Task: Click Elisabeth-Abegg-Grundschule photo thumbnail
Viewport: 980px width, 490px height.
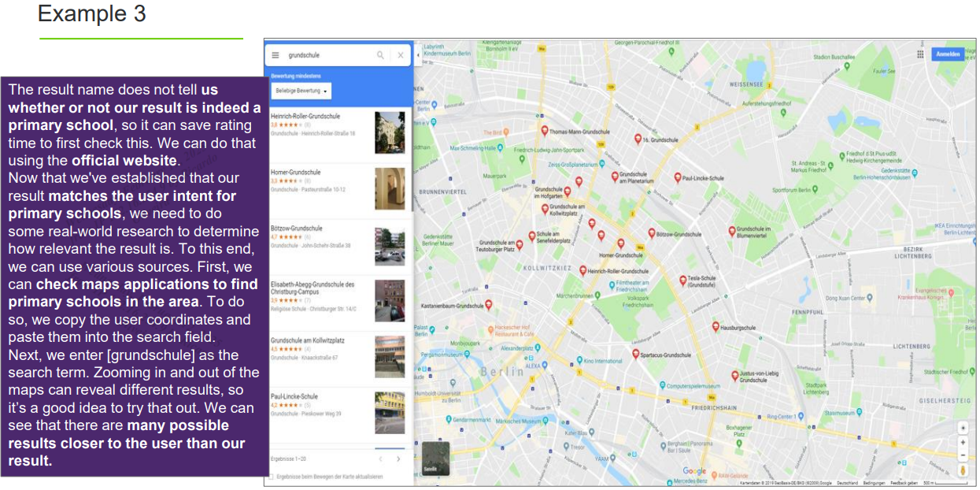Action: 390,301
